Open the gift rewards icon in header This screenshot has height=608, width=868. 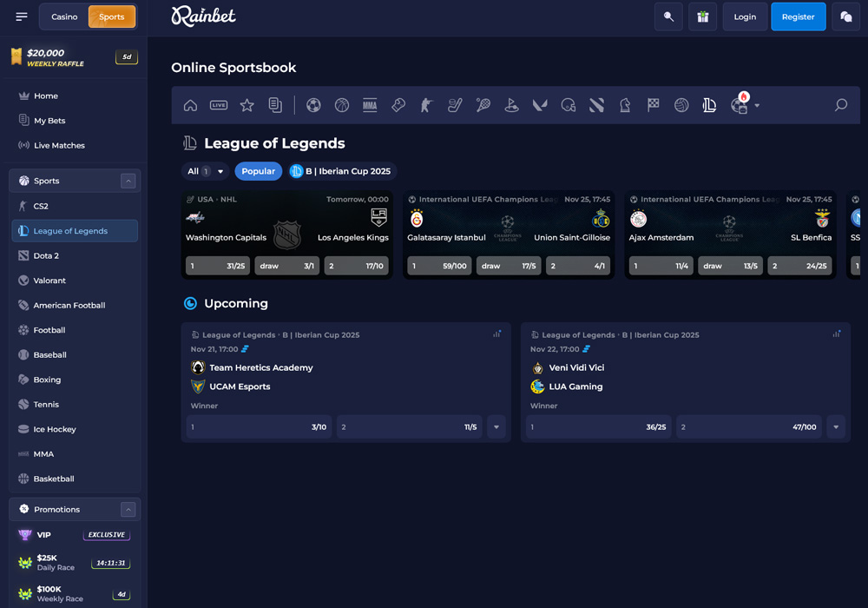pyautogui.click(x=702, y=17)
